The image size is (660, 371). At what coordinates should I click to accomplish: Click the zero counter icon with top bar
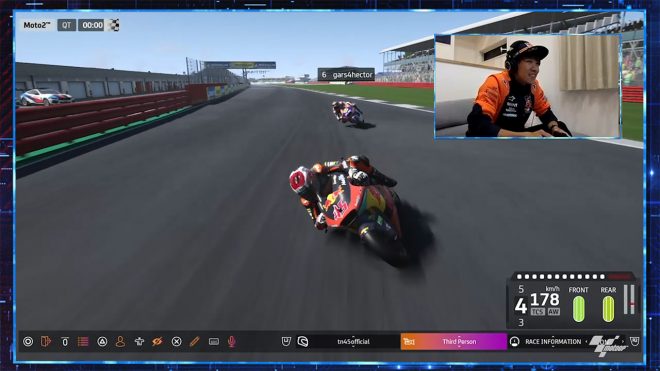point(64,342)
